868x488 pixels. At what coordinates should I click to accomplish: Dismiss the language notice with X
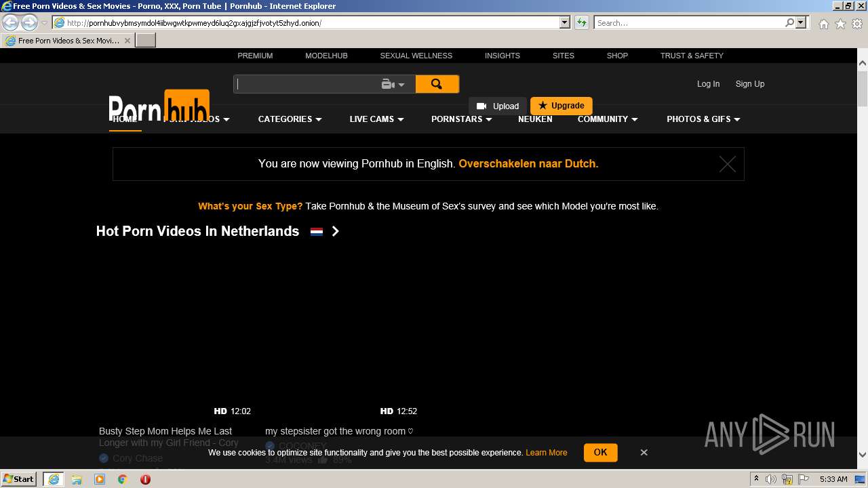click(x=728, y=164)
